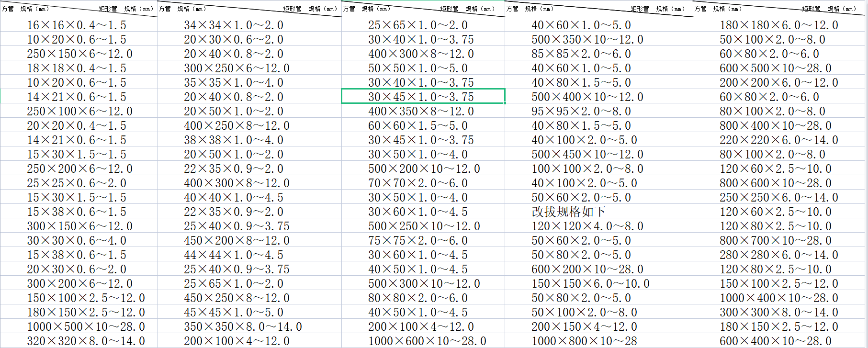Select the 50×50×1.0~5.0 cell
Viewport: 868px width, 348px height.
point(418,68)
